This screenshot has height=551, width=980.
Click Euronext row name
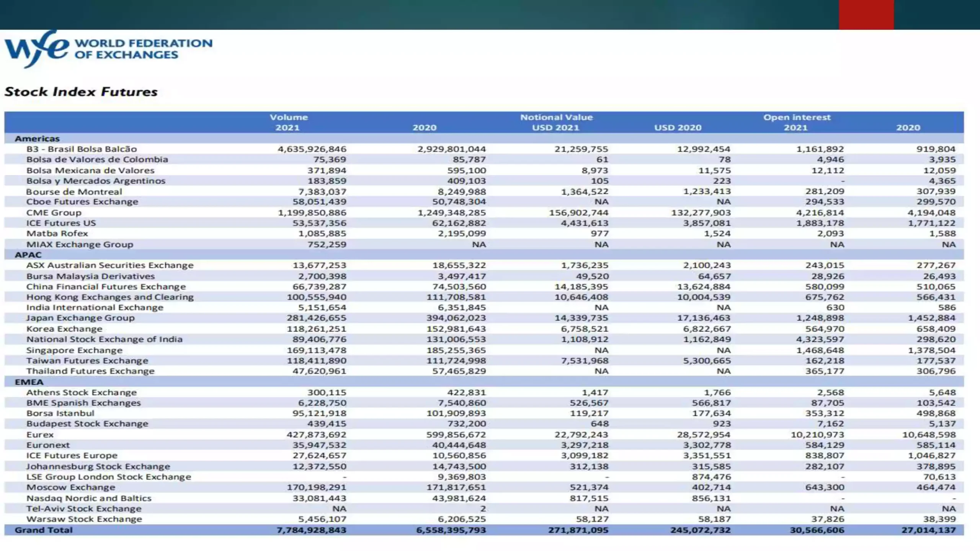click(x=48, y=445)
